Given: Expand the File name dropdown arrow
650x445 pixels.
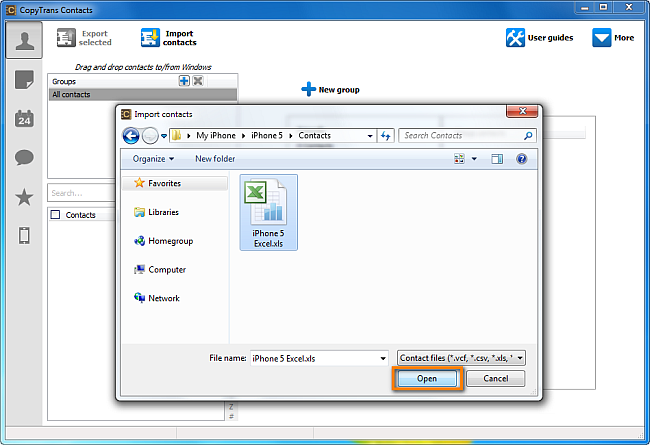Looking at the screenshot, I should [383, 358].
